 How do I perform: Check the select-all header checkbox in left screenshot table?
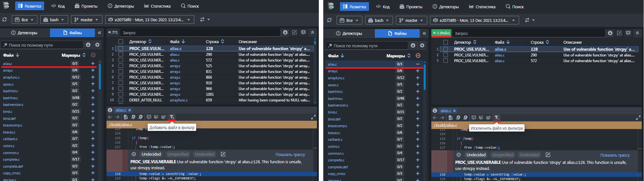click(x=121, y=42)
